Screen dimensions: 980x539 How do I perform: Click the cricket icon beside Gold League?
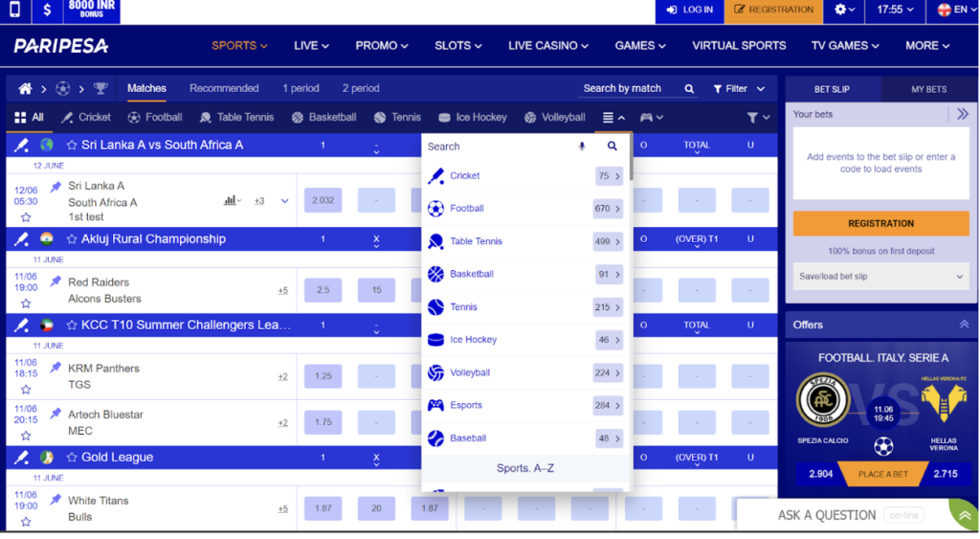point(21,457)
